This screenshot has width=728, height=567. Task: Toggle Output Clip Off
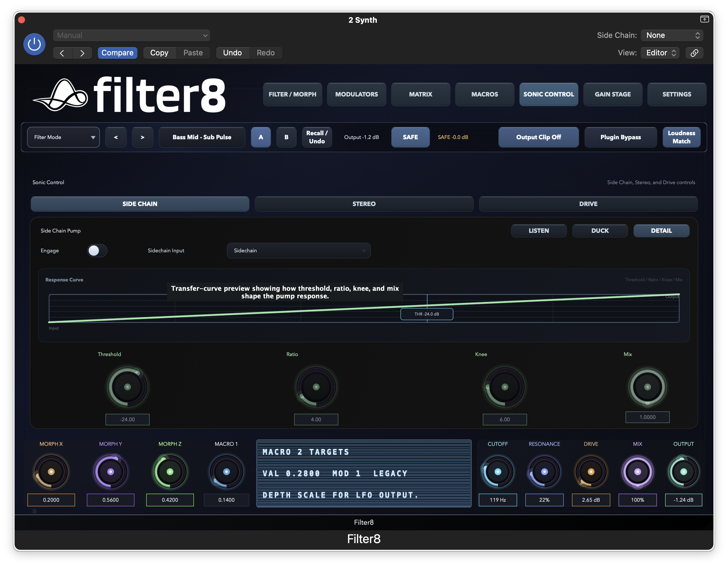point(538,137)
